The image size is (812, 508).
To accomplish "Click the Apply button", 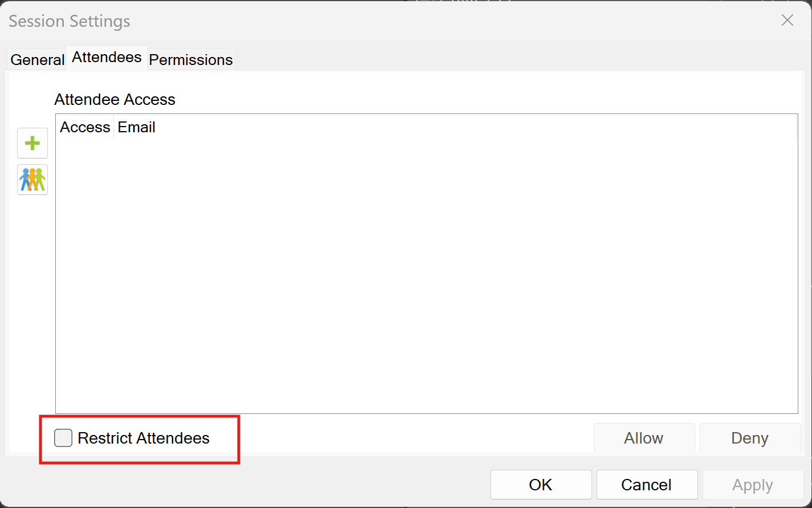I will [x=753, y=485].
